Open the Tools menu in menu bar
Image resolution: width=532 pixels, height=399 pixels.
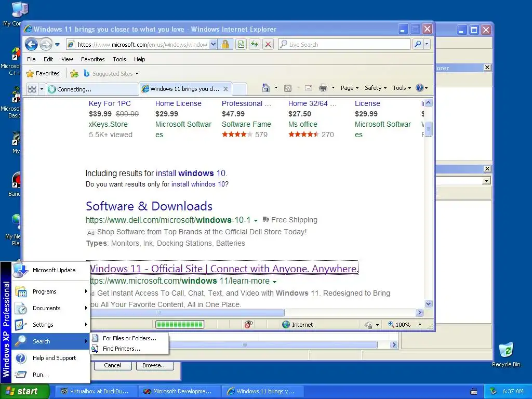pyautogui.click(x=119, y=59)
